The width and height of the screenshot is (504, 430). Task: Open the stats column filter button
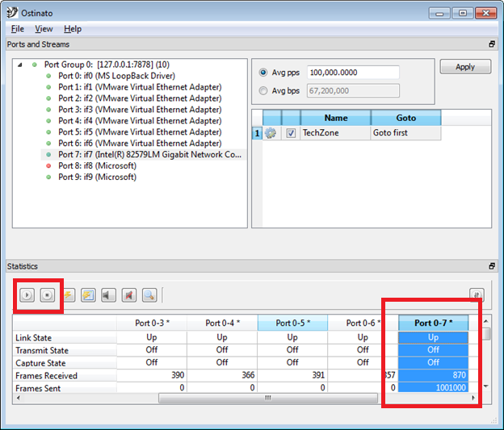[477, 294]
